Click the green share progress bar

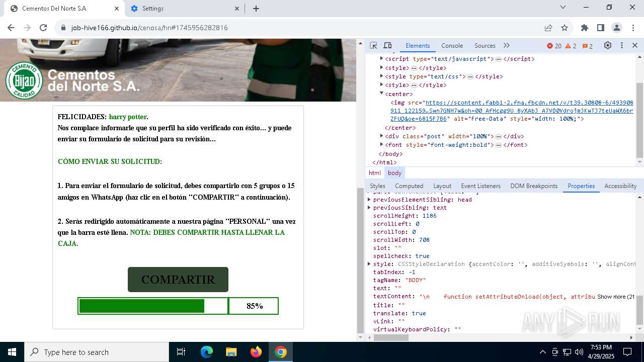(153, 306)
